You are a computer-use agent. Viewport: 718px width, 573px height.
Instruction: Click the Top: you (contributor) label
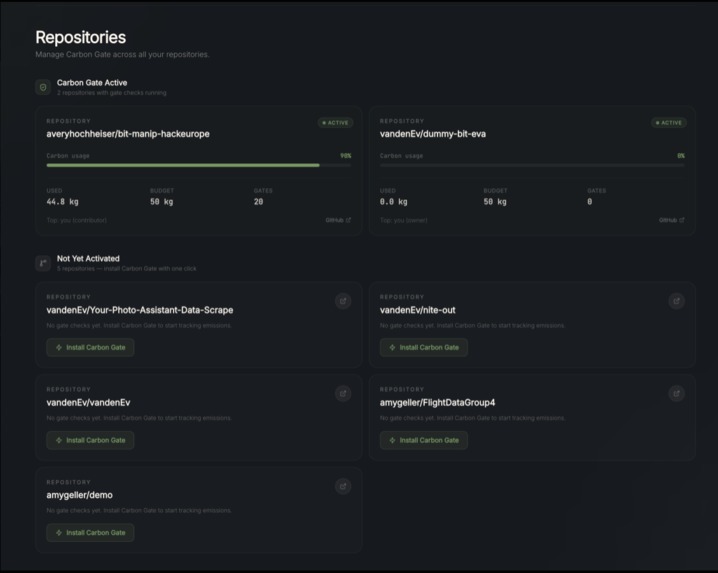coord(76,220)
